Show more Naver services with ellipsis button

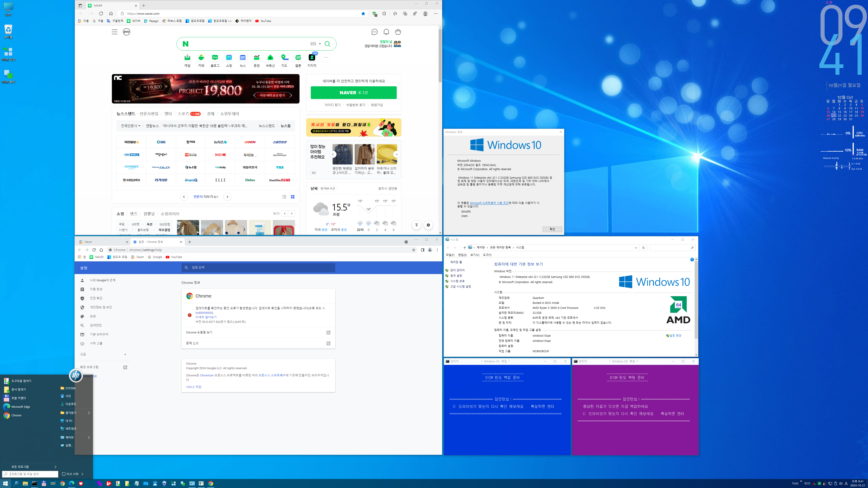click(x=325, y=58)
